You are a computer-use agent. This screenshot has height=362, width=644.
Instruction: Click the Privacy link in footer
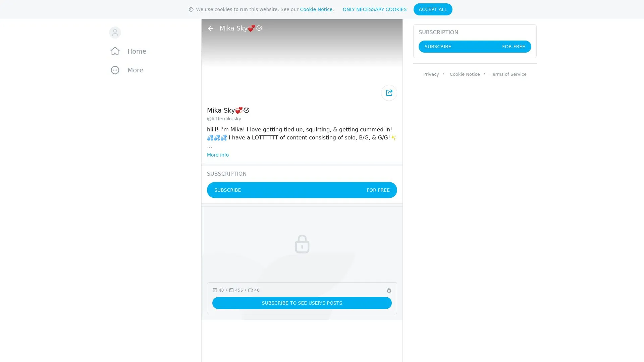431,74
